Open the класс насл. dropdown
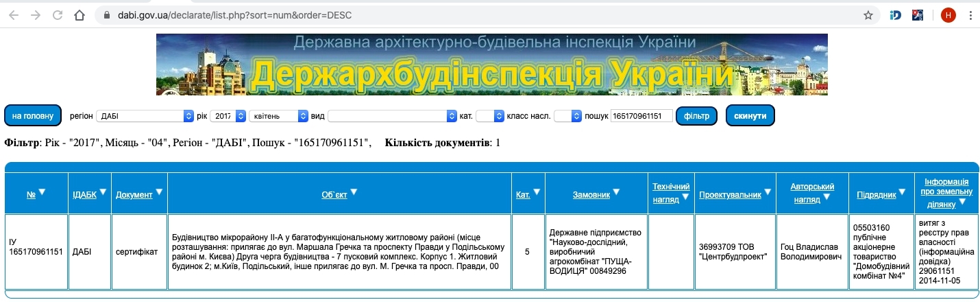This screenshot has width=980, height=302. (567, 116)
